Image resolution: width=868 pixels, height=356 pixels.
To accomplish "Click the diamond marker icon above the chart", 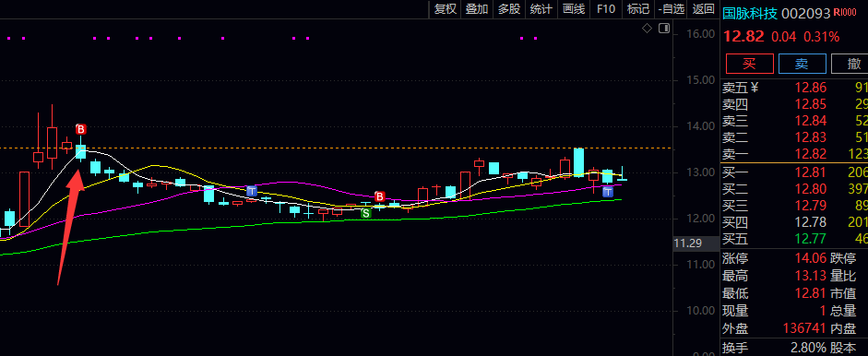I will (x=647, y=29).
